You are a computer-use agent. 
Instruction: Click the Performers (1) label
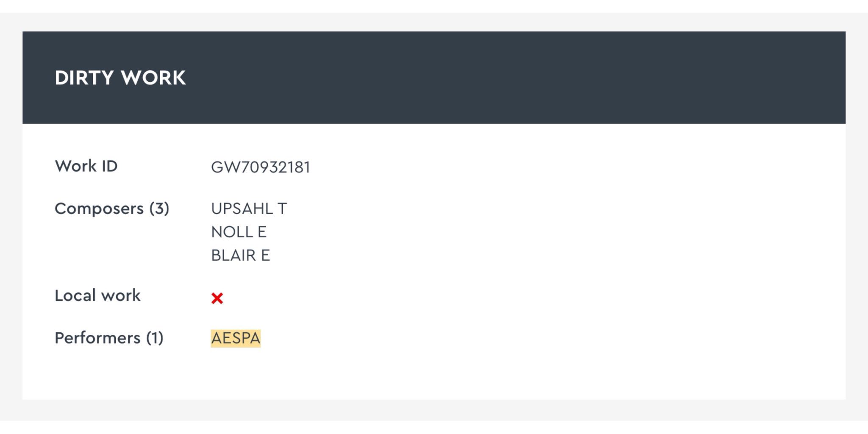109,338
